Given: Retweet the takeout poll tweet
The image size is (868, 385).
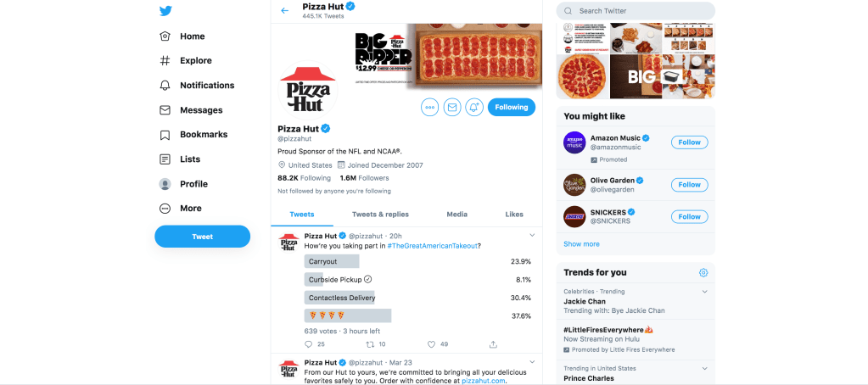Looking at the screenshot, I should pos(370,344).
